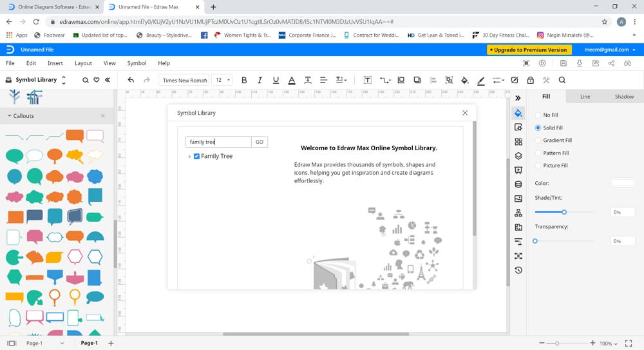Open Theme grid icon in right sidebar
This screenshot has width=644, height=350.
point(518,141)
